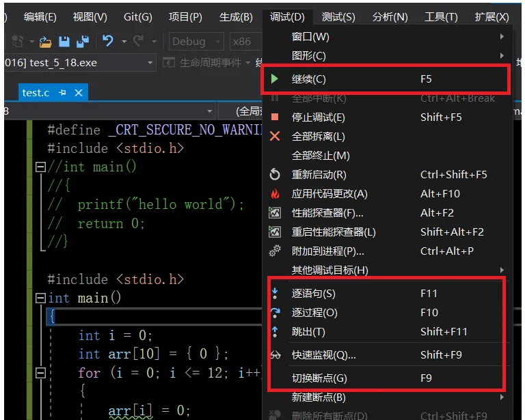Click the 调试(D) menu header
525x420 pixels.
coord(287,16)
